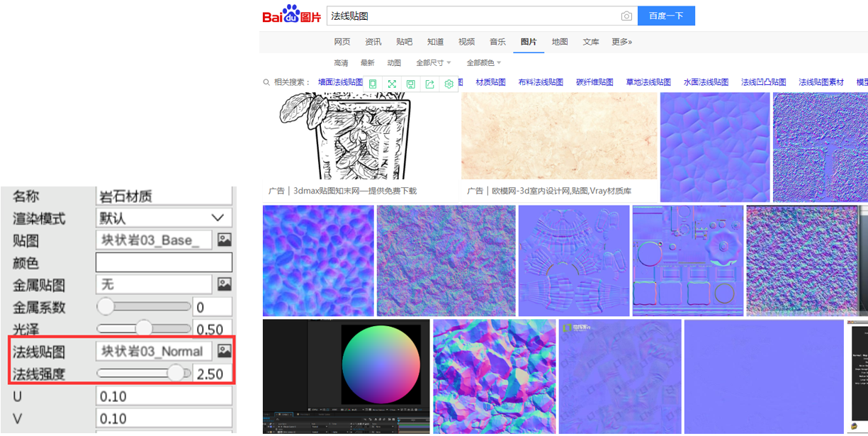The height and width of the screenshot is (436, 868).
Task: Edit the 光泽 value 0.50
Action: 213,329
